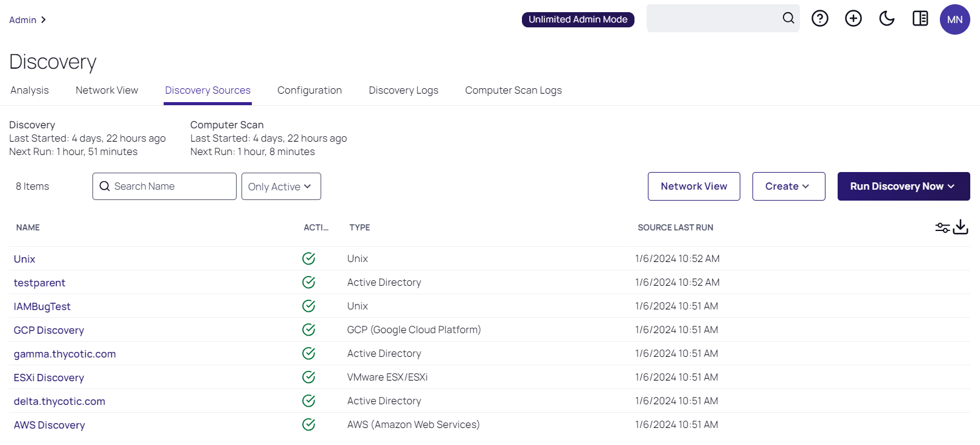Click the help question mark icon

[x=820, y=19]
